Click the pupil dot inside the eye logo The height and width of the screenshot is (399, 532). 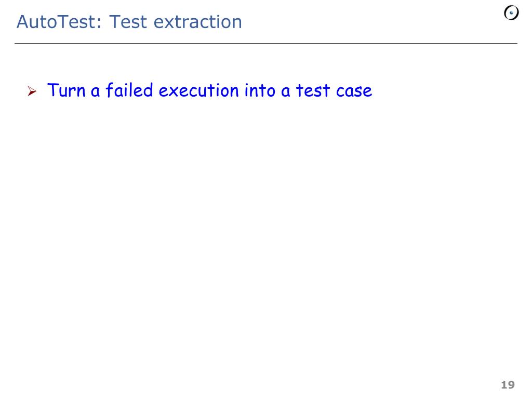511,13
